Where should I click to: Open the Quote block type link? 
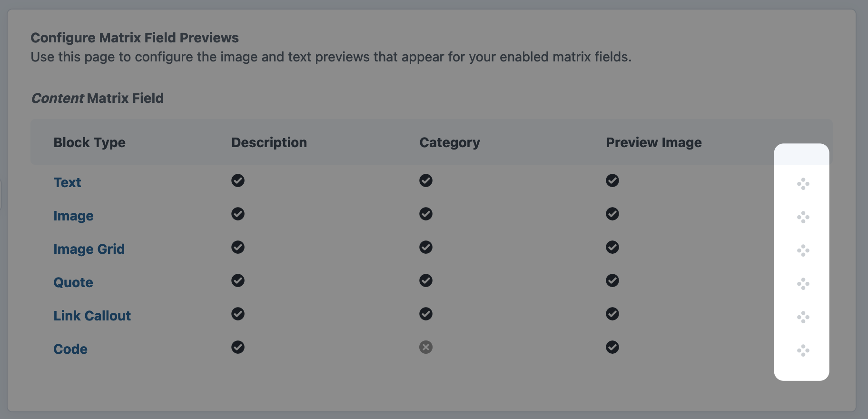pyautogui.click(x=73, y=282)
